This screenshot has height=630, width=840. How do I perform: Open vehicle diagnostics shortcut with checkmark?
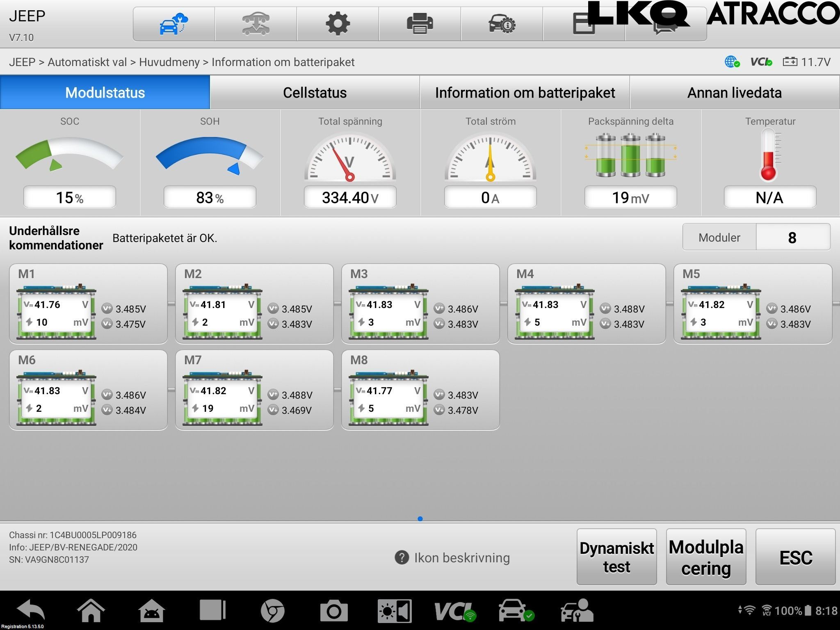pyautogui.click(x=516, y=611)
